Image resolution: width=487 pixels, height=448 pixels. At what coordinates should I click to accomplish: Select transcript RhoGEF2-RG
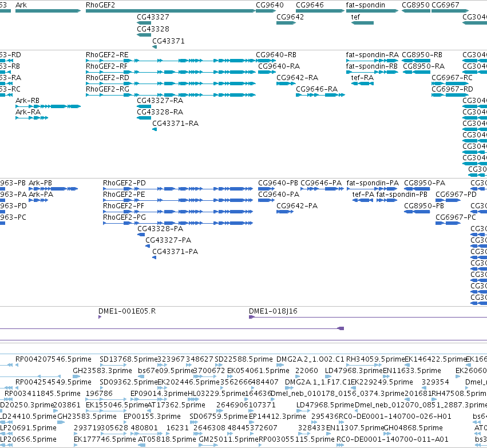[x=171, y=95]
